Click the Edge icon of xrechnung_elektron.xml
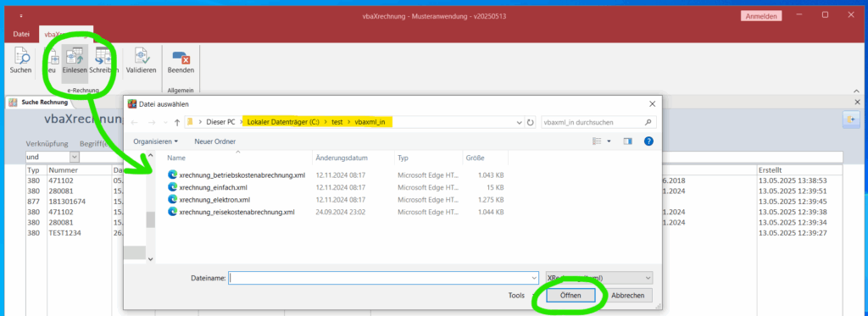 [x=172, y=200]
